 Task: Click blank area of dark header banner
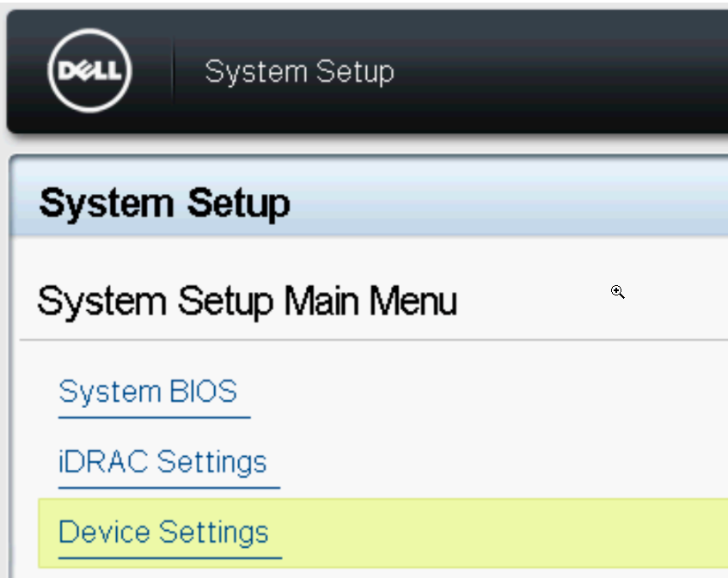coord(557,72)
